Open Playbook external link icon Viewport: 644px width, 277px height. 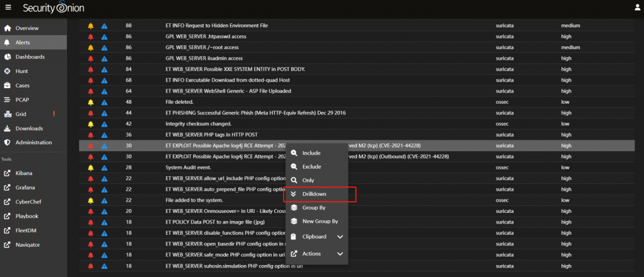click(7, 216)
